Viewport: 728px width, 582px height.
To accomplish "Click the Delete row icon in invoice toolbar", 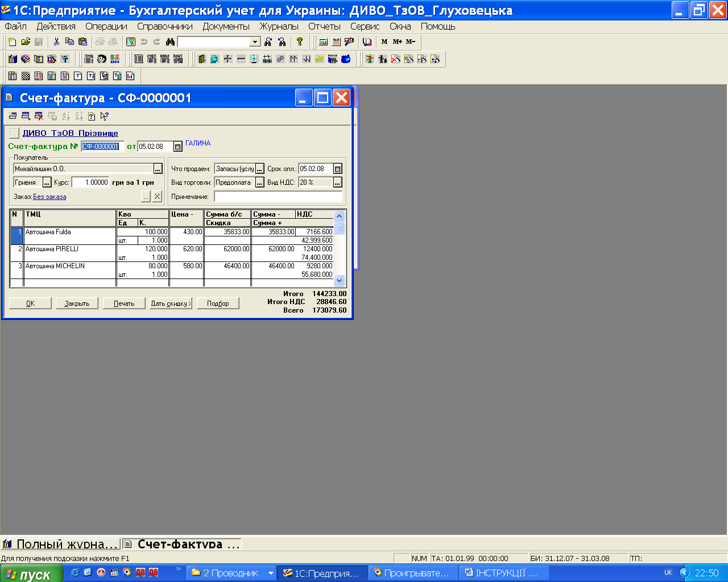I will click(39, 116).
